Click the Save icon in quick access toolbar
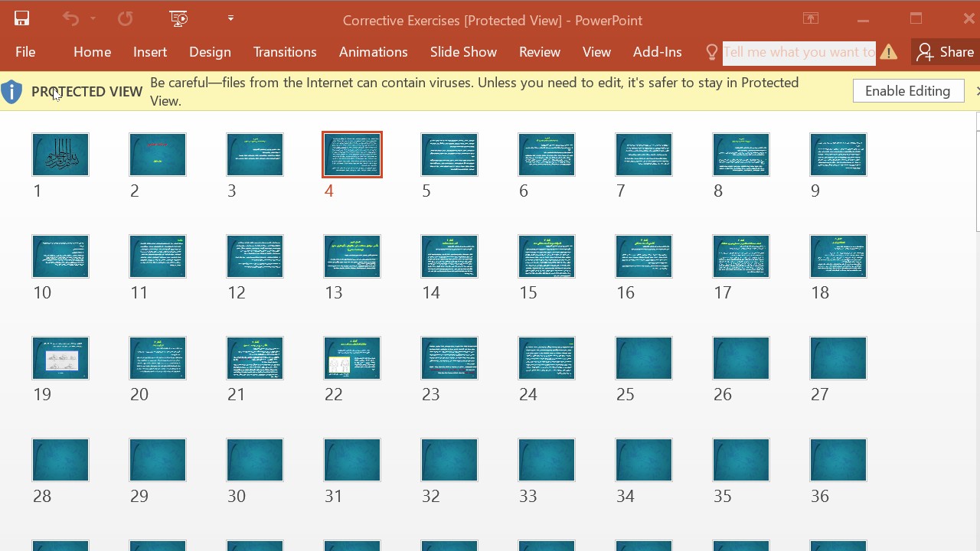This screenshot has width=980, height=551. 21,18
